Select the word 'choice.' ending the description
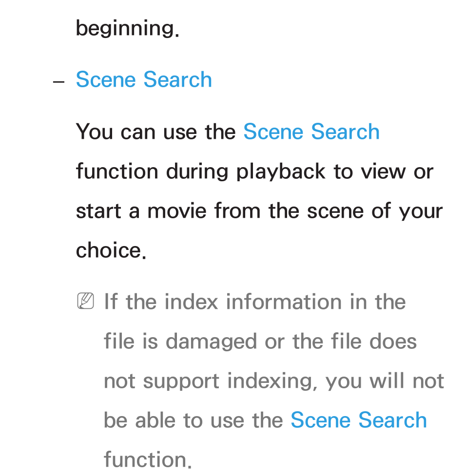 (111, 250)
